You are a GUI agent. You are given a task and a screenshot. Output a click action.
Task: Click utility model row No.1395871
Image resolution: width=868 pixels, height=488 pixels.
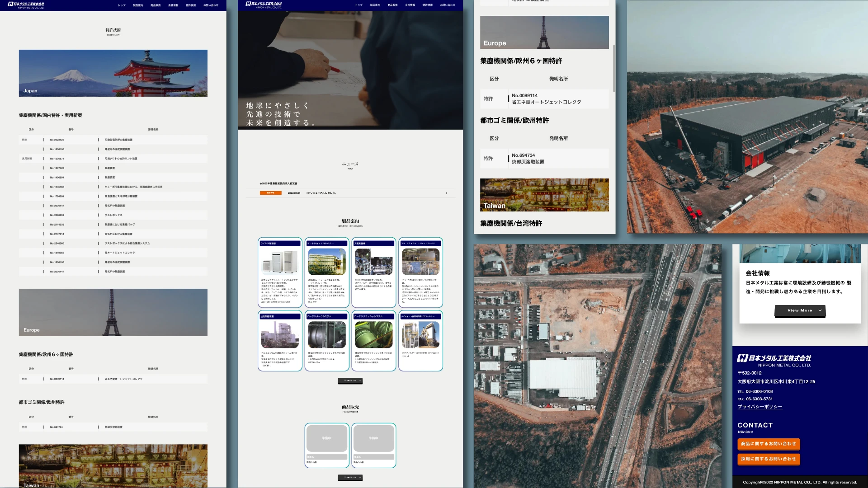point(113,159)
